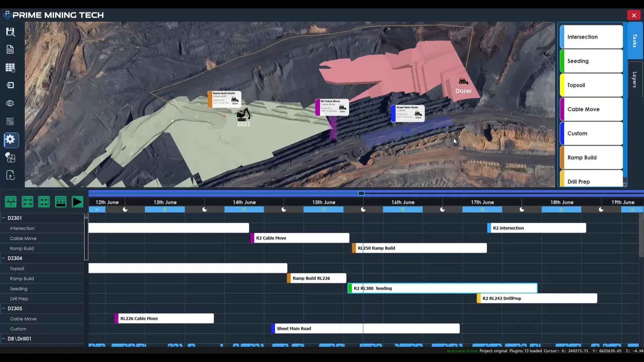Viewport: 644px width, 362px height.
Task: Click the import arrow sidebar icon
Action: coord(10,85)
